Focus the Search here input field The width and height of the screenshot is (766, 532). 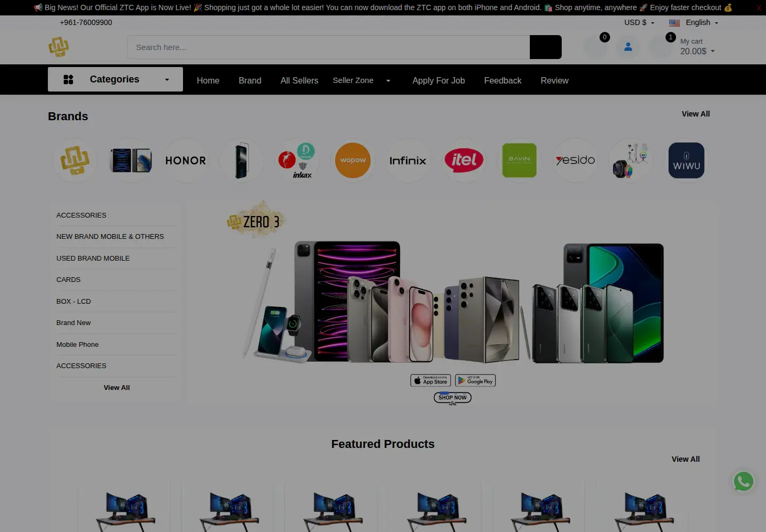coord(328,47)
